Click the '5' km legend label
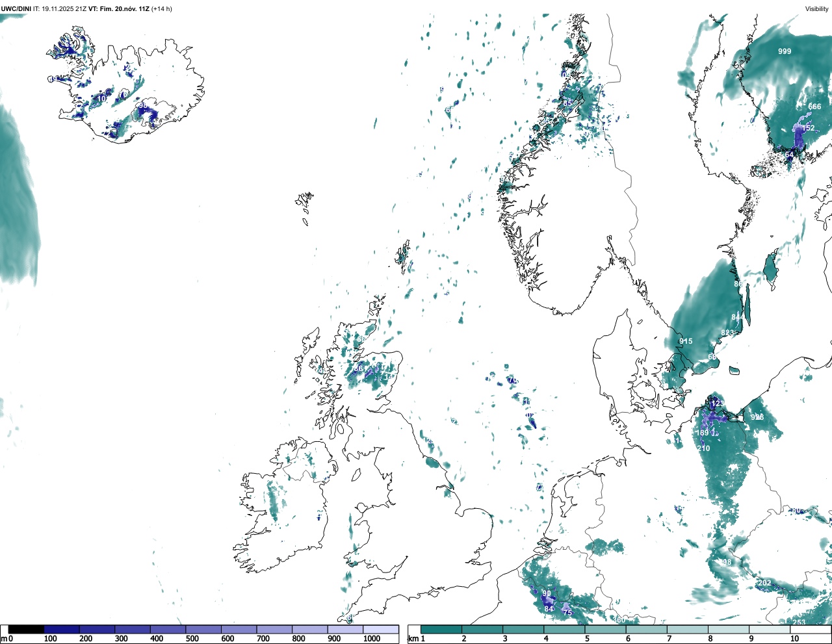Image resolution: width=832 pixels, height=644 pixels. pos(587,639)
